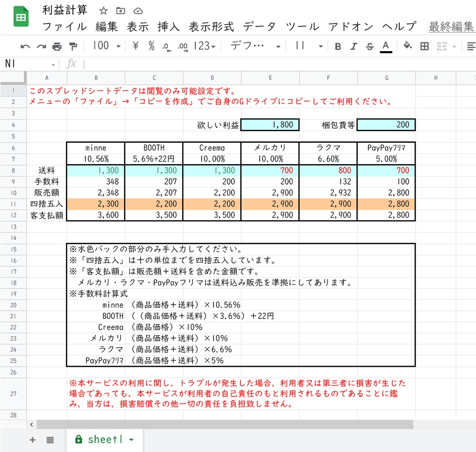The height and width of the screenshot is (452, 476).
Task: Click the undo icon
Action: click(25, 47)
